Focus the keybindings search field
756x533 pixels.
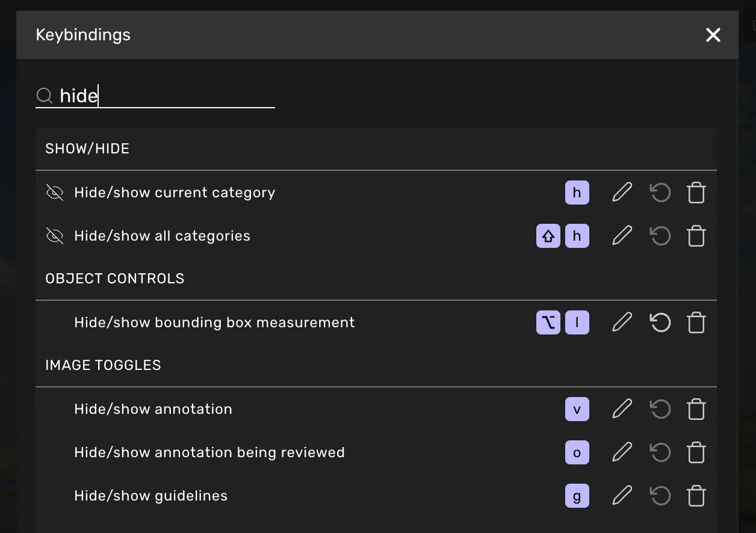coord(155,96)
